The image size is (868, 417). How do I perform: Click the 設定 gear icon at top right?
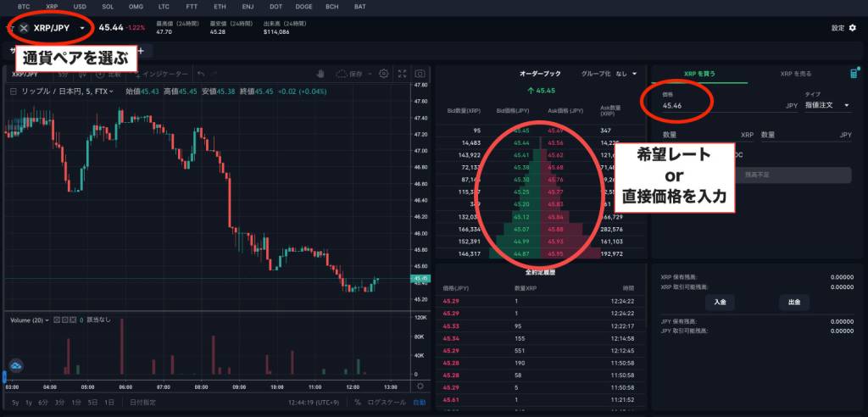click(x=852, y=28)
